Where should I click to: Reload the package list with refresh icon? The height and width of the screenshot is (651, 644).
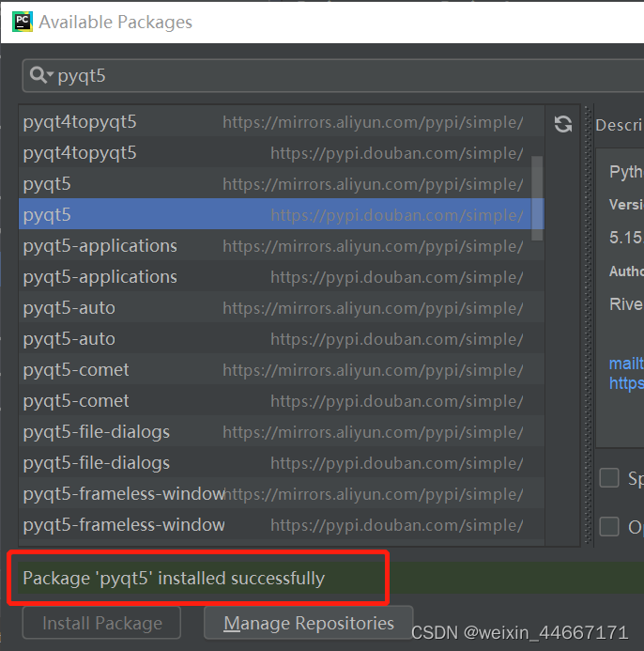coord(562,124)
